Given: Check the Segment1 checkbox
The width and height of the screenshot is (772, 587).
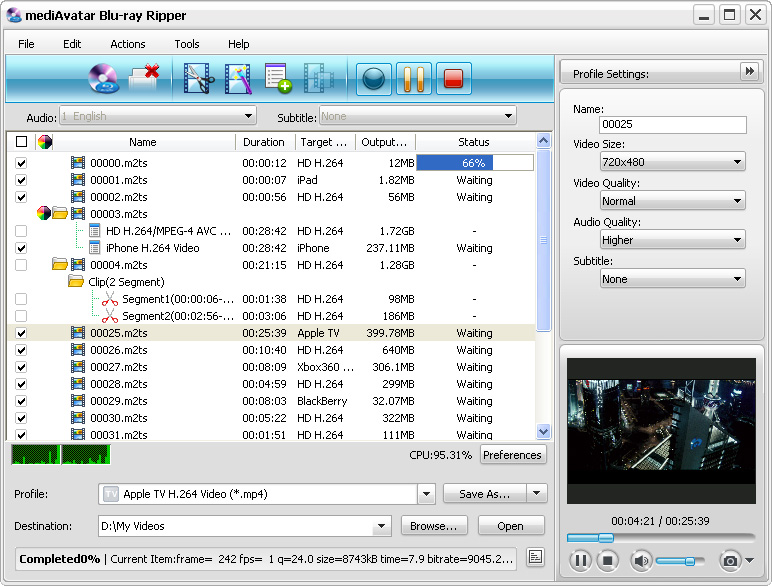Looking at the screenshot, I should coord(21,299).
